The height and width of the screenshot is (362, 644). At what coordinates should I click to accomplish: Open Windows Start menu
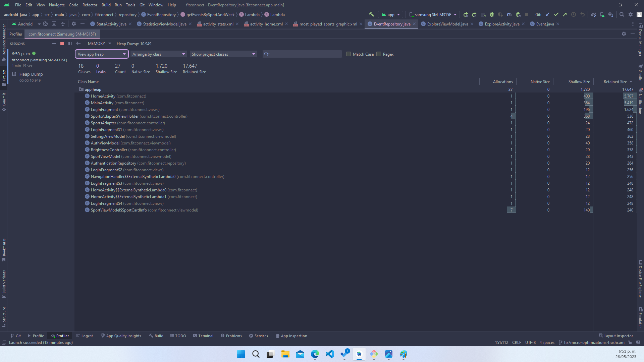tap(241, 354)
